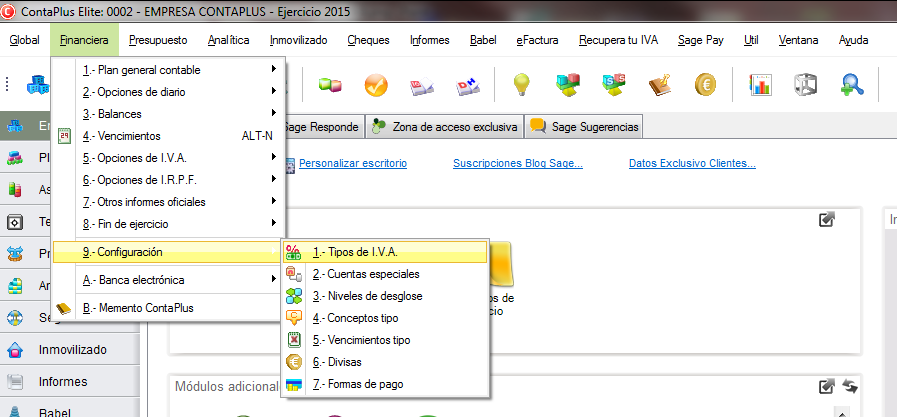This screenshot has width=897, height=417.
Task: Click the Cuentas especiales submenu icon
Action: (293, 275)
